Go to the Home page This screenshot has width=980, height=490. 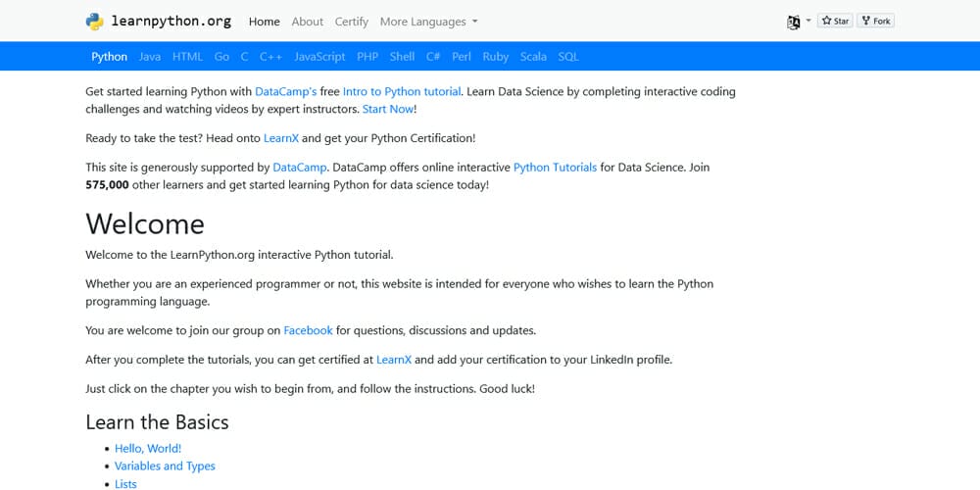pos(265,22)
